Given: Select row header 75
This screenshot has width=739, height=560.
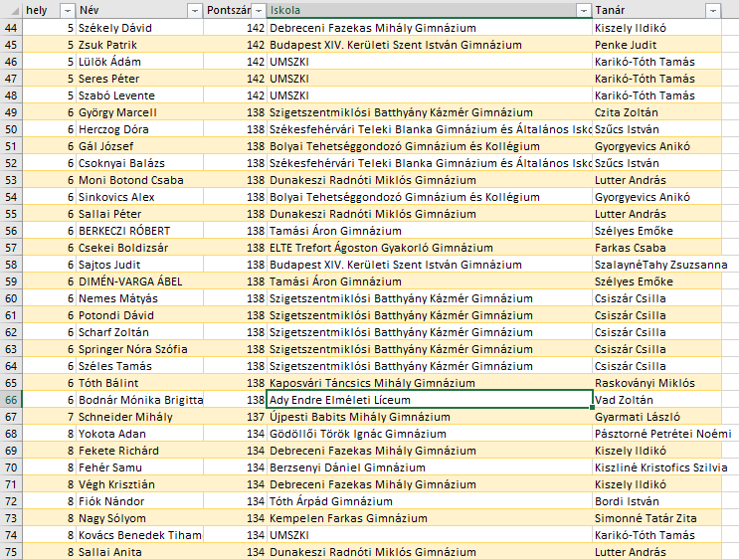Looking at the screenshot, I should (11, 552).
